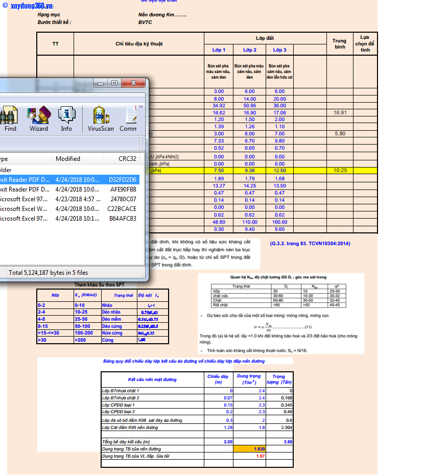The height and width of the screenshot is (476, 448).
Task: Select the yellow row cell 7.50
Action: click(x=219, y=171)
